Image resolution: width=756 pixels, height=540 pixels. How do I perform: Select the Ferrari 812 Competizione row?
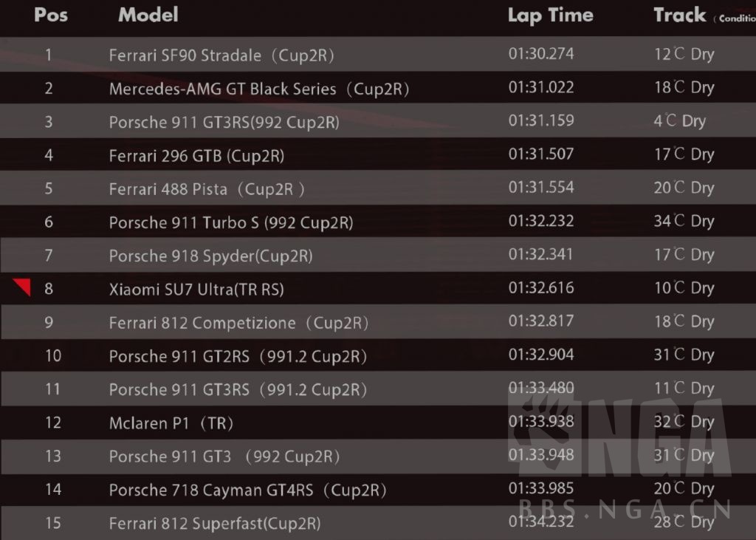coord(238,323)
